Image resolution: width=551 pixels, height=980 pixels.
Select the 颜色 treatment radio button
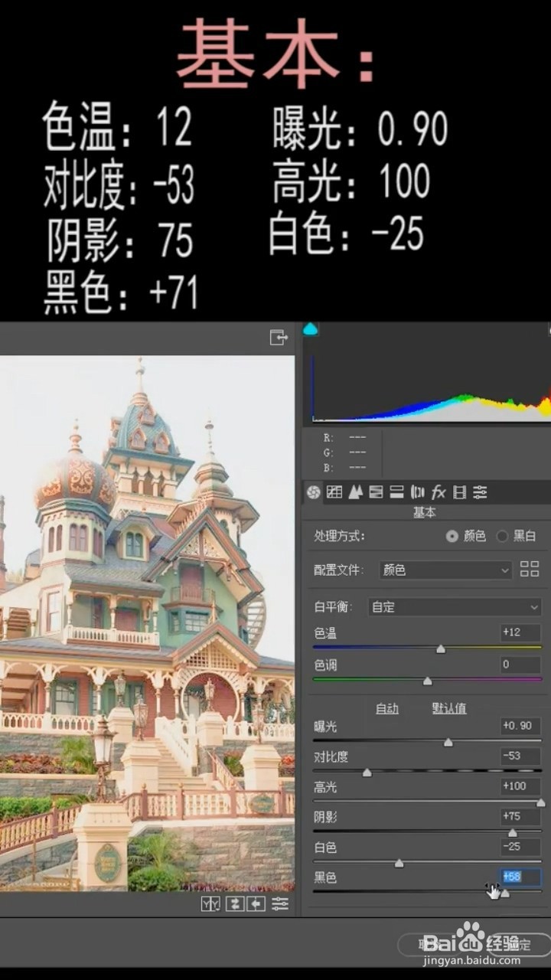point(452,537)
